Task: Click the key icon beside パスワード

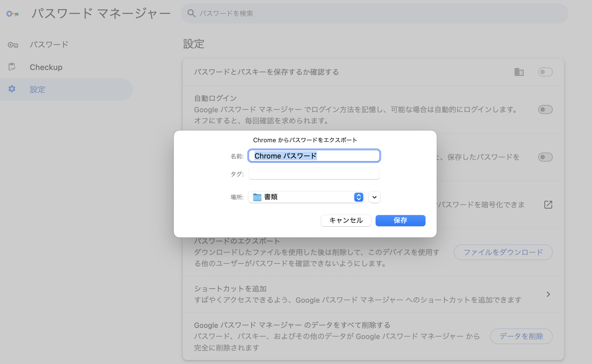Action: click(x=13, y=45)
